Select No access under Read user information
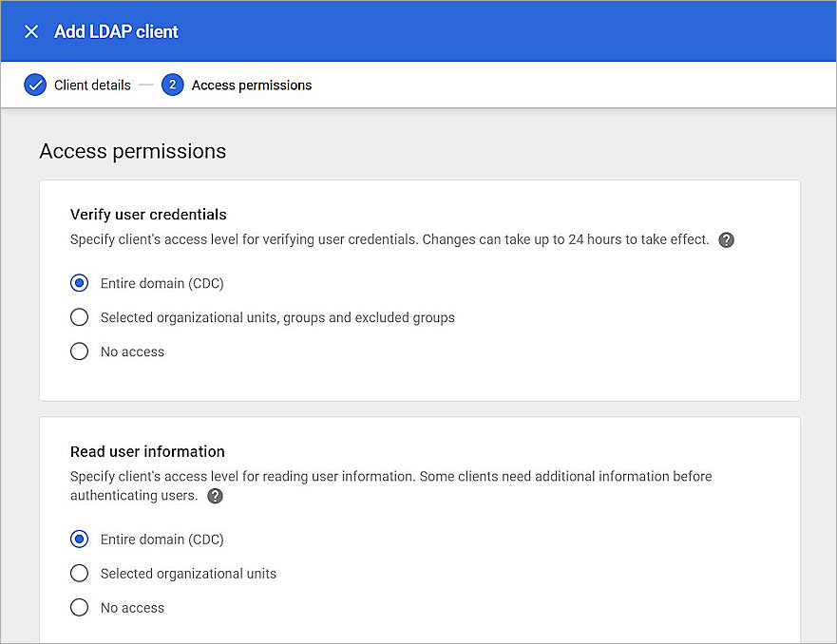Screen dimensions: 837x644 pyautogui.click(x=79, y=607)
